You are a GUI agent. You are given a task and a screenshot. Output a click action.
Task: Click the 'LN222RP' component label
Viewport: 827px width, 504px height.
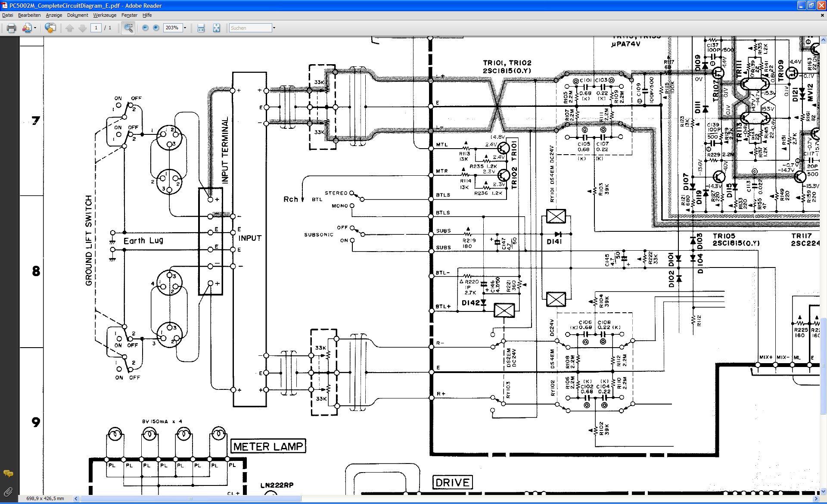277,485
